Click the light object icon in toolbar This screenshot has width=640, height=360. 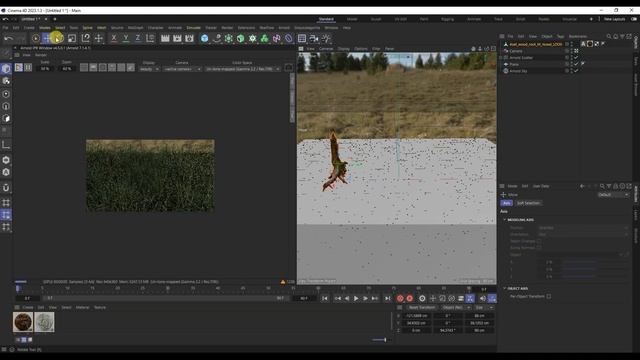[x=326, y=38]
